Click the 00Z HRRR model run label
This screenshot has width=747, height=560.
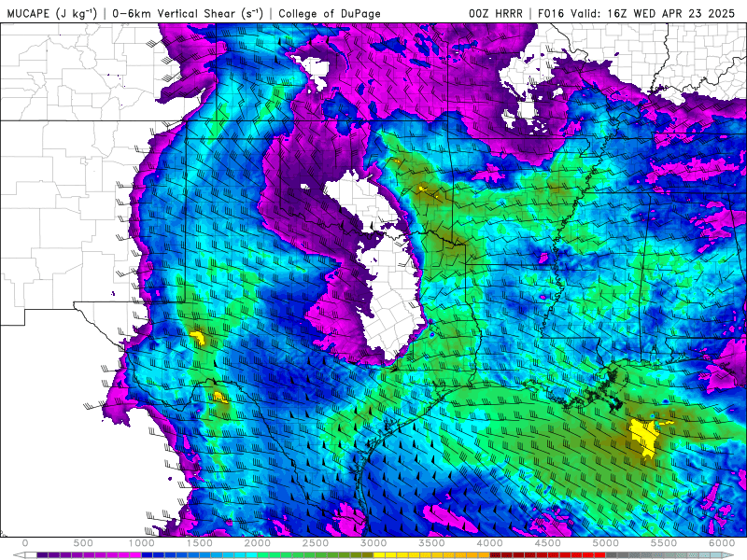[495, 13]
